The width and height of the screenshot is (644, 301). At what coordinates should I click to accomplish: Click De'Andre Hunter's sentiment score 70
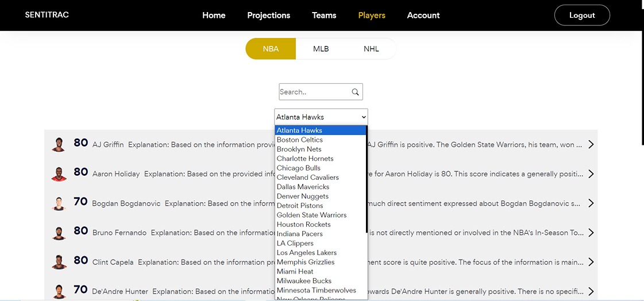[80, 290]
